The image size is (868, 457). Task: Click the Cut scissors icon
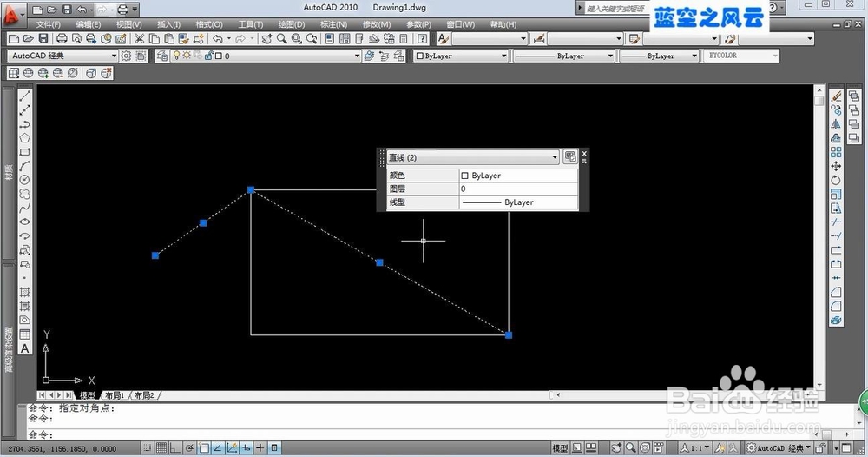(x=140, y=39)
